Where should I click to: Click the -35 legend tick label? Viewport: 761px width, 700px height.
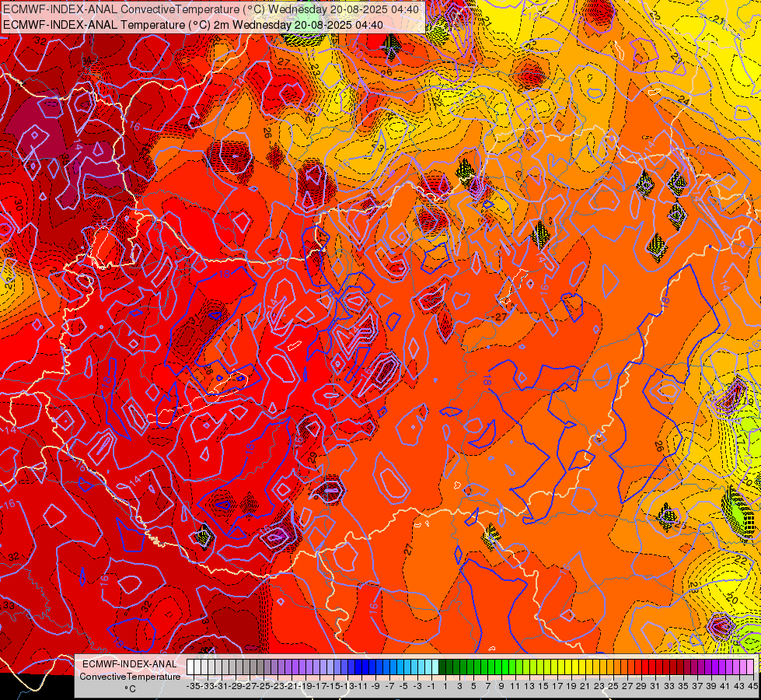click(193, 687)
